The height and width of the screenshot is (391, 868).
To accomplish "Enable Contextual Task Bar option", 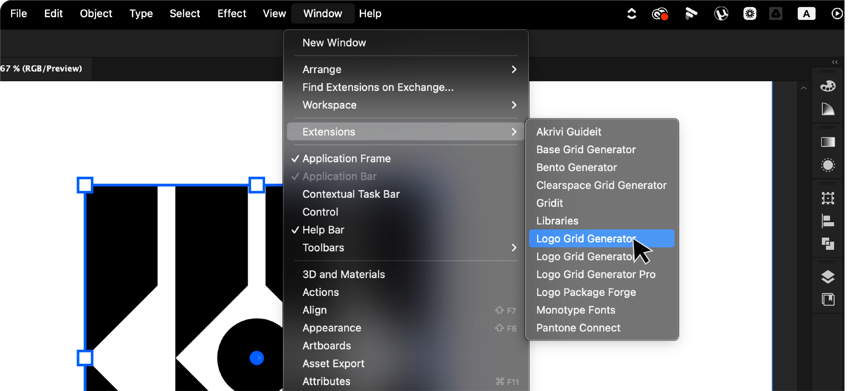I will tap(351, 194).
